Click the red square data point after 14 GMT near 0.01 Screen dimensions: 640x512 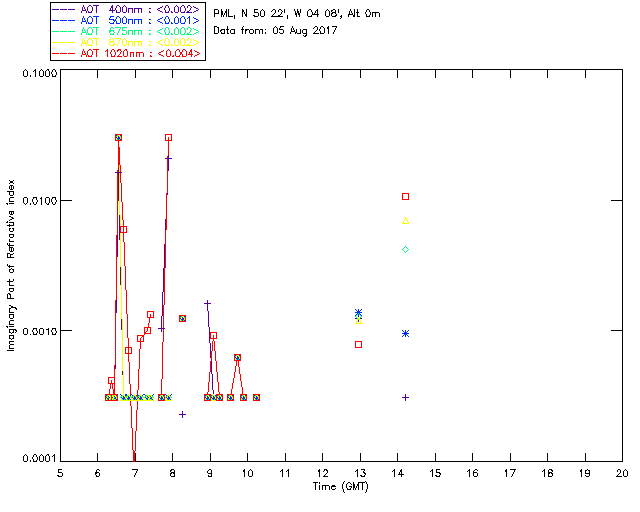405,197
